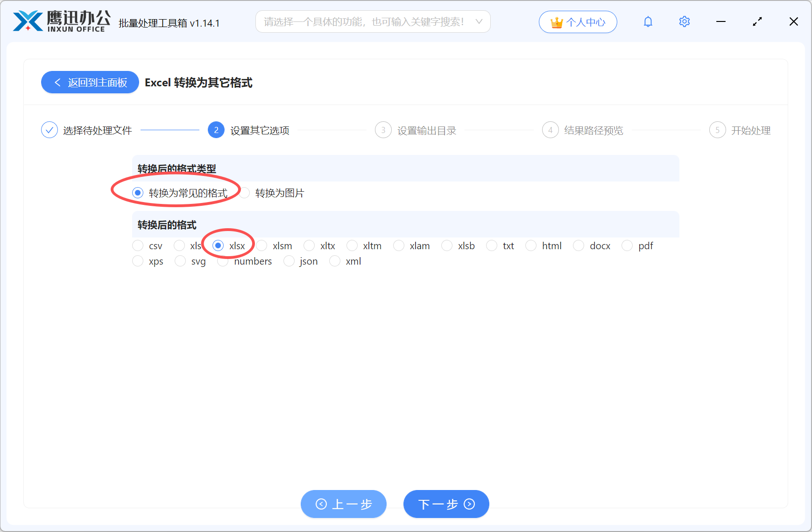
Task: Open notifications via the bell icon
Action: click(648, 21)
